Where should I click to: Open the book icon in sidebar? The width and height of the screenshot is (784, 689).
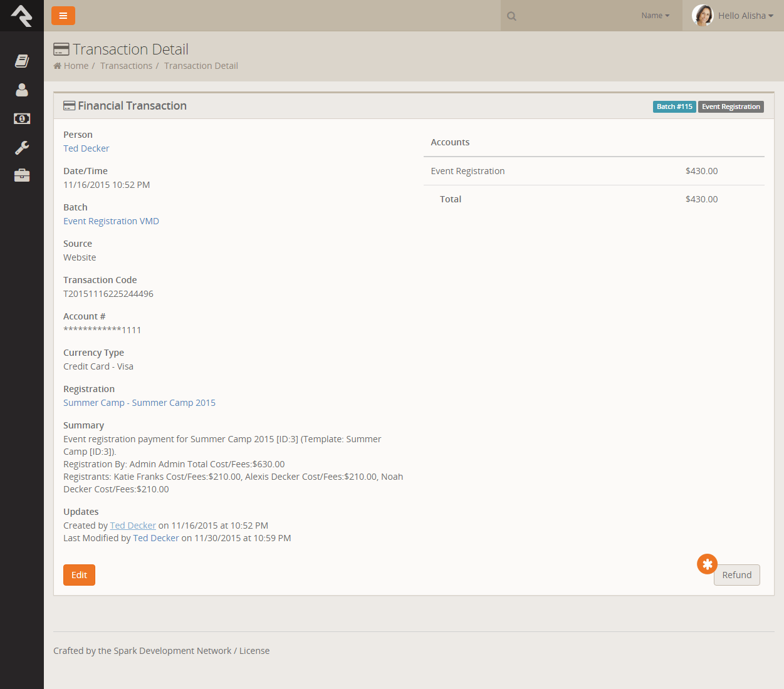[x=22, y=61]
